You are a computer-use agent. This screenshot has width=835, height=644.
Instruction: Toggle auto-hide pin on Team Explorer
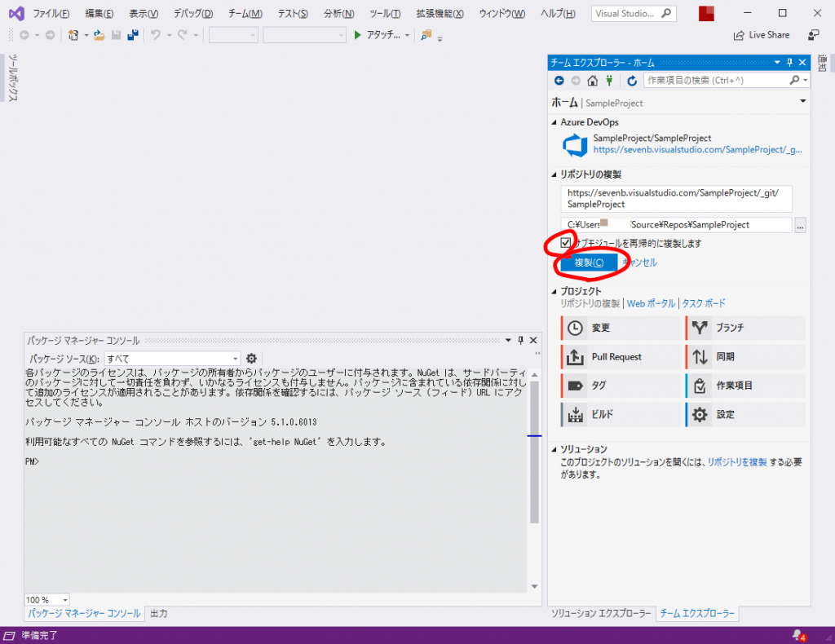[789, 63]
